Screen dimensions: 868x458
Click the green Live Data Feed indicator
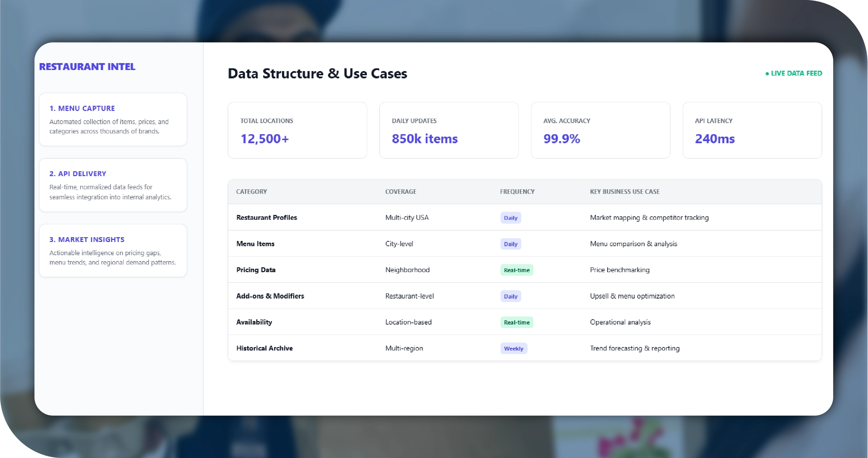coord(794,73)
